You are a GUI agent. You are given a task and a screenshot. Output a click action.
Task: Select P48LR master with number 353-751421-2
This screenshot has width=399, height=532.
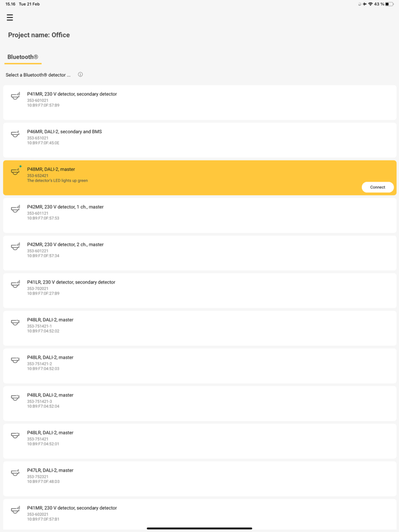click(x=199, y=366)
